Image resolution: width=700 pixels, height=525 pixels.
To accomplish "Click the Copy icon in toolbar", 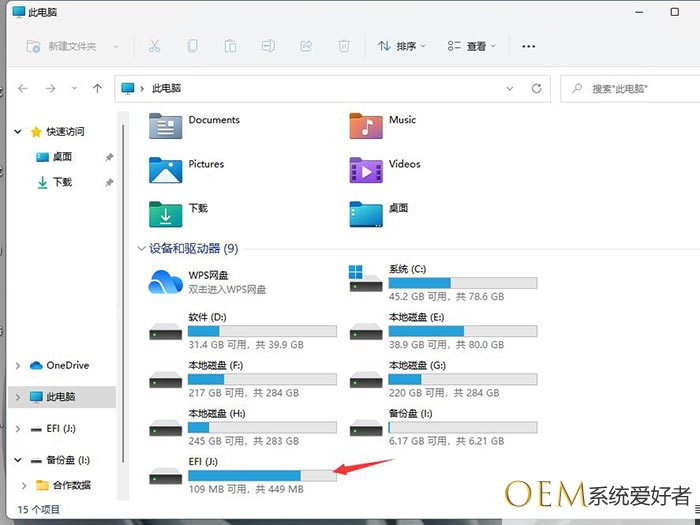I will (192, 46).
